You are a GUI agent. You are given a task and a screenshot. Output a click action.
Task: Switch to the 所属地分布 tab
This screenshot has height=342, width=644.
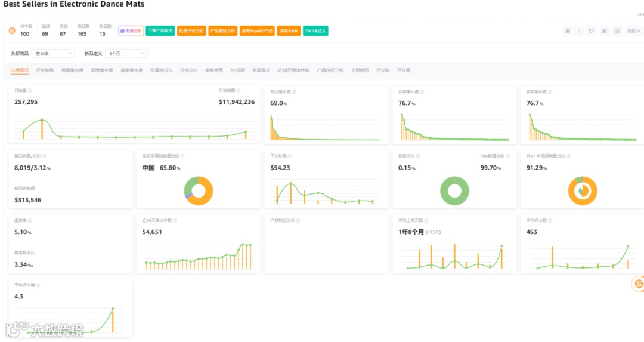click(161, 70)
